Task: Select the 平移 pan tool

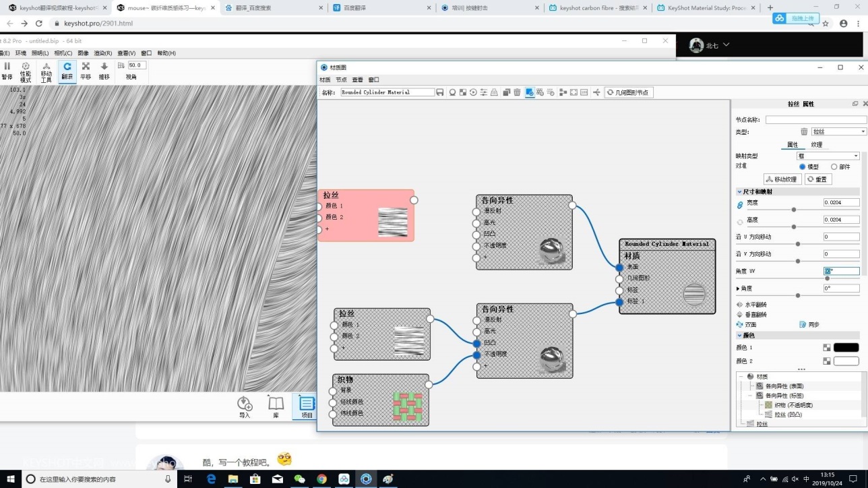Action: tap(86, 71)
